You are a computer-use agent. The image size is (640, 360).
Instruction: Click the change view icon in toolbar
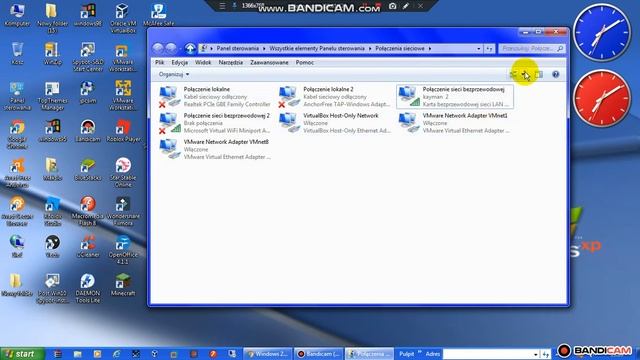point(513,74)
